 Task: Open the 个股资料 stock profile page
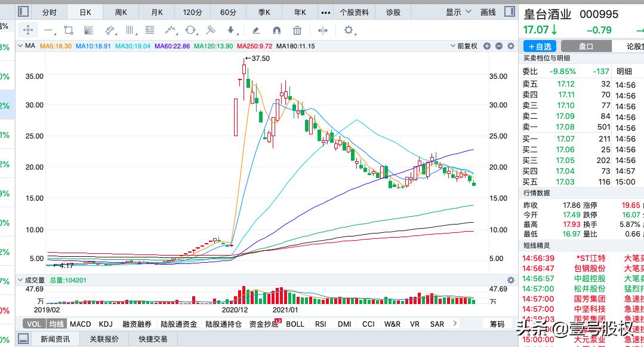coord(354,11)
